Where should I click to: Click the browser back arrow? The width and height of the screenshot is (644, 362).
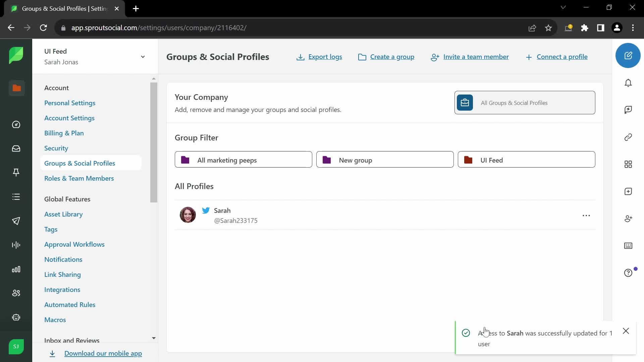11,28
